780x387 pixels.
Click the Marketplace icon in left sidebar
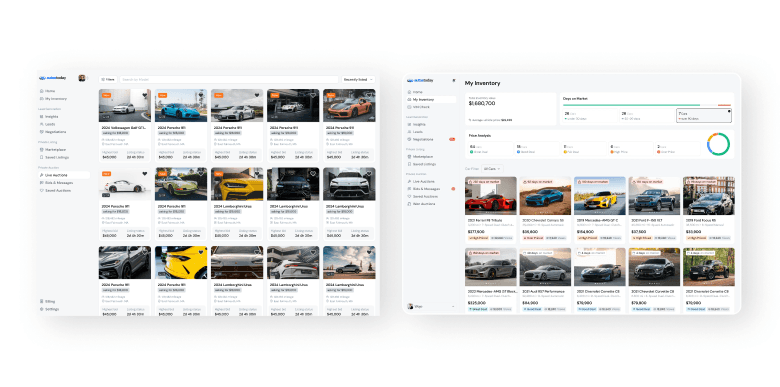tap(41, 149)
